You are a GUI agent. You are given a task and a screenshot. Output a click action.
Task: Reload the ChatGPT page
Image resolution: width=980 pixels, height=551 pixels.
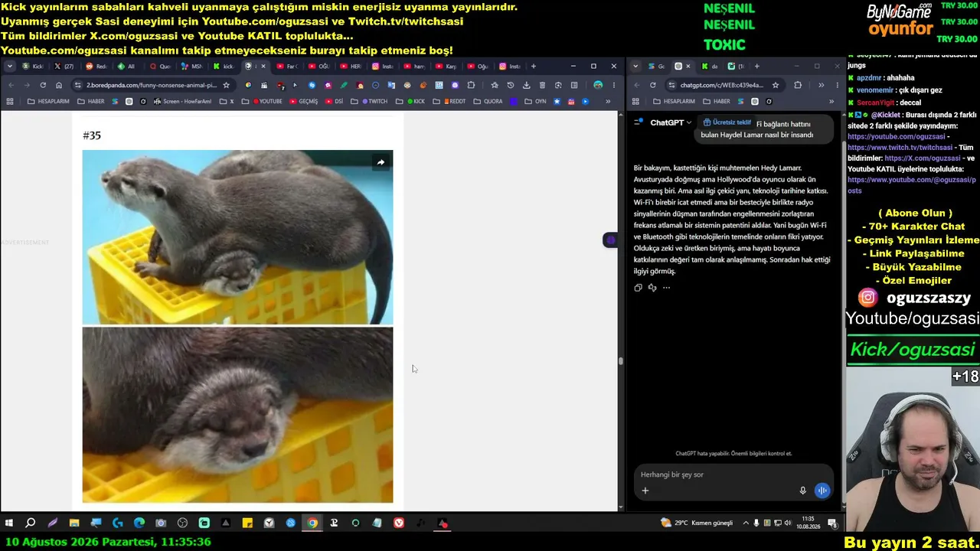652,85
